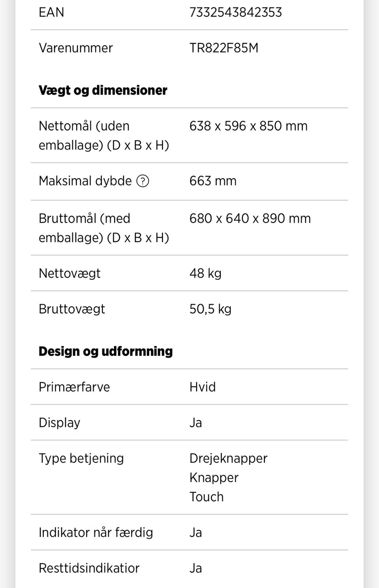Select the Design og udformning heading
379x588 pixels.
pos(105,351)
